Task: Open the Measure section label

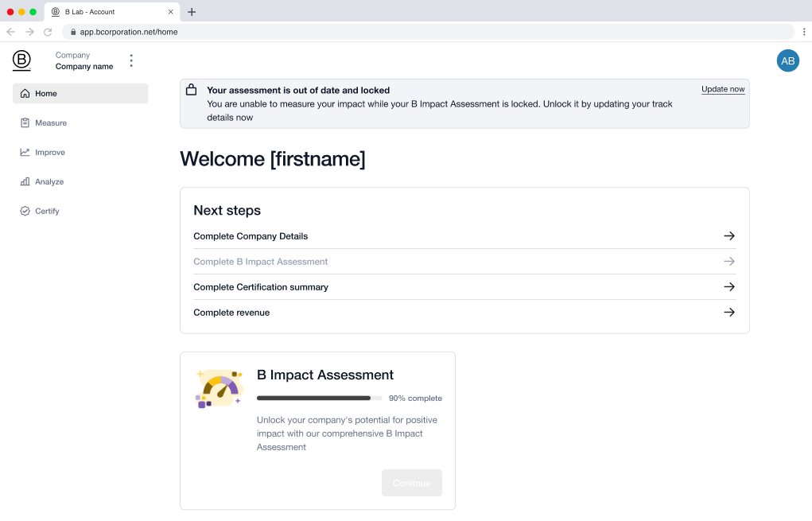Action: [x=51, y=122]
